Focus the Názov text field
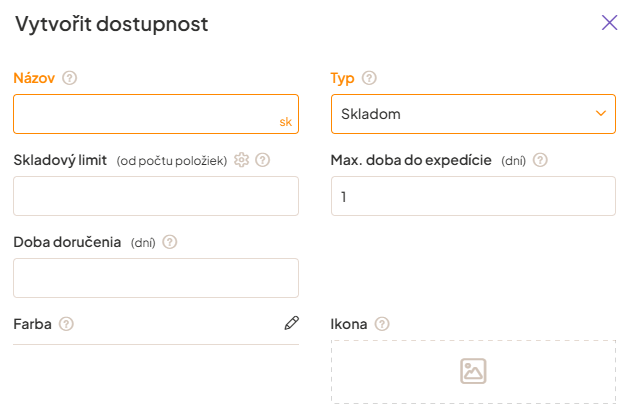This screenshot has height=420, width=631. [x=145, y=114]
